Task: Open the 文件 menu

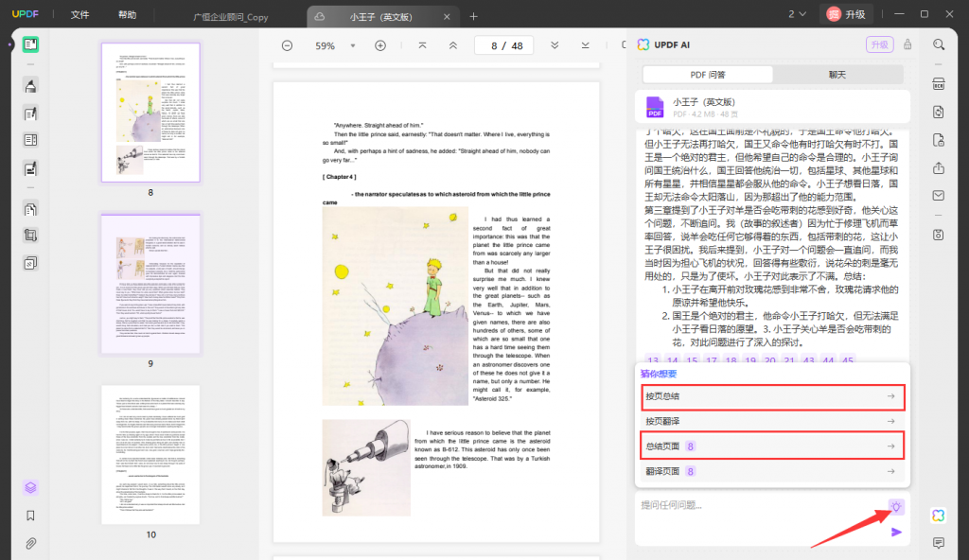Action: tap(79, 15)
